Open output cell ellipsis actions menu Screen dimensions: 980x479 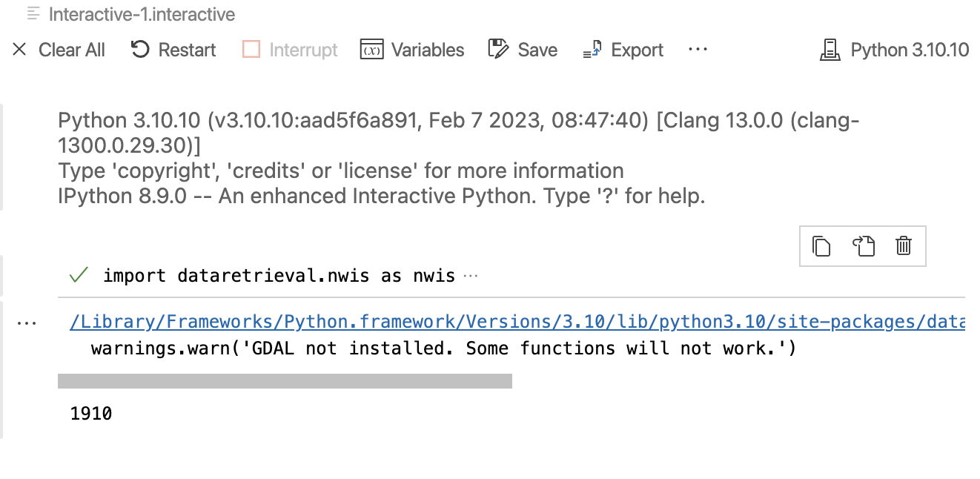click(x=27, y=323)
